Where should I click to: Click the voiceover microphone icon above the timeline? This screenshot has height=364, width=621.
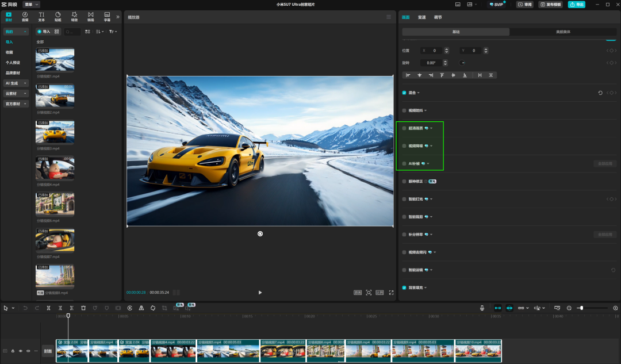(x=482, y=308)
